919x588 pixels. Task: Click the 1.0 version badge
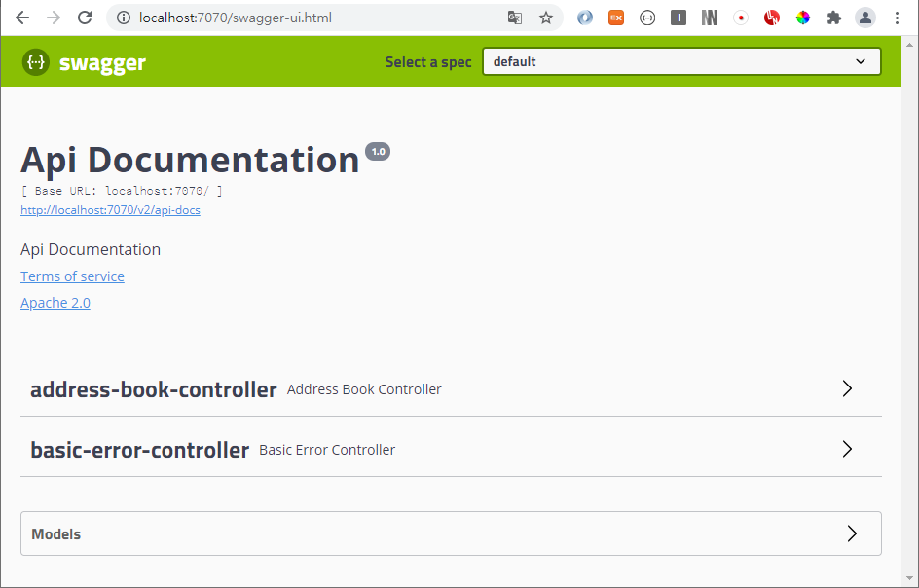click(x=378, y=151)
